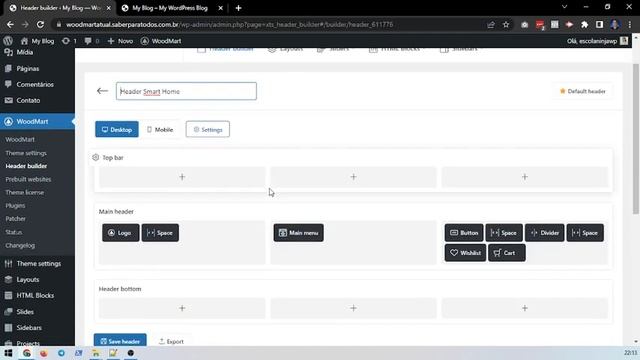Open WoodMart sidebar menu
The height and width of the screenshot is (360, 640).
pyautogui.click(x=37, y=122)
